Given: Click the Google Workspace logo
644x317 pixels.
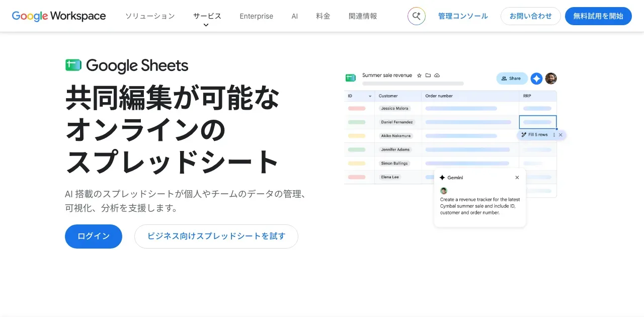Looking at the screenshot, I should tap(59, 16).
